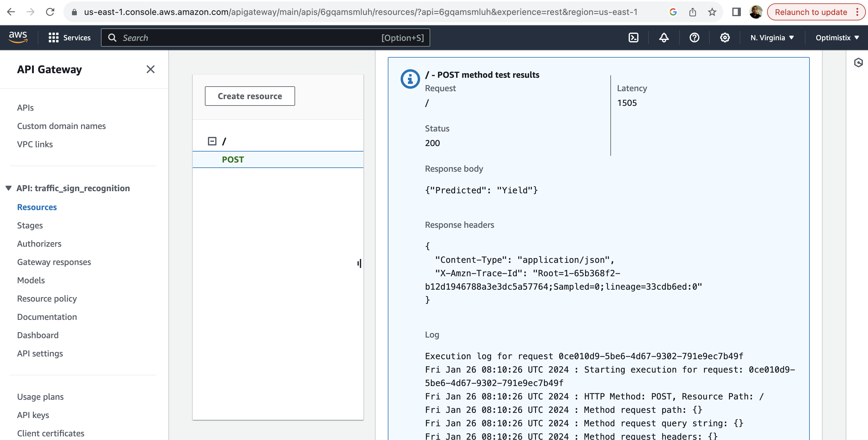This screenshot has width=868, height=440.
Task: Open the Optimistix account dropdown
Action: click(x=837, y=38)
